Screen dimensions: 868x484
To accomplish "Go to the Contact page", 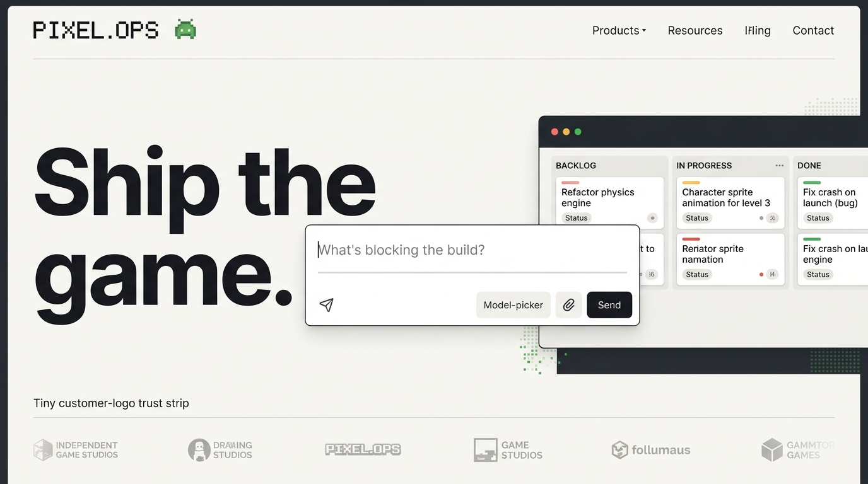I will click(813, 30).
